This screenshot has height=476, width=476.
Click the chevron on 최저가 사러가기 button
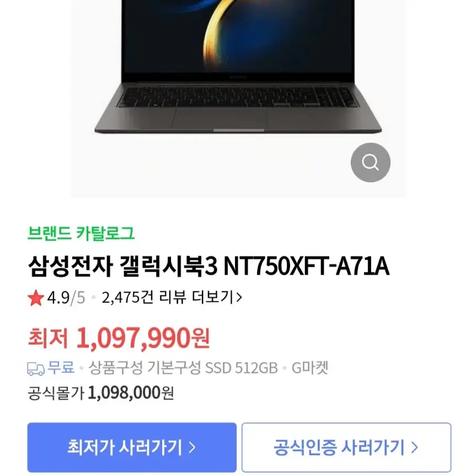point(192,447)
